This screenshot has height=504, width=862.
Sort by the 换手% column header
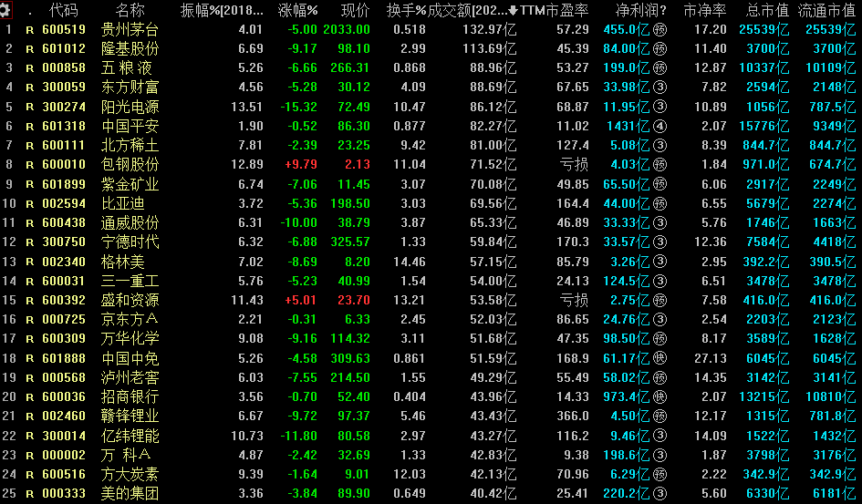point(407,10)
